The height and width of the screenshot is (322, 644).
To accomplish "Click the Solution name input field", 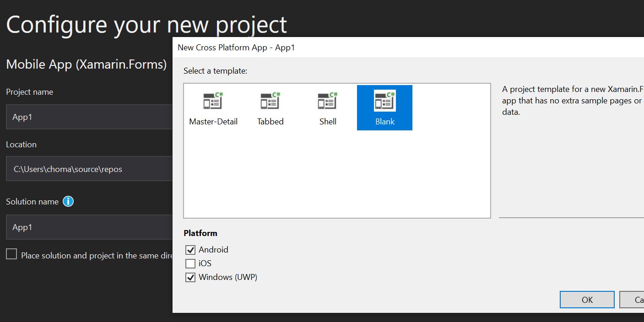I will [89, 227].
